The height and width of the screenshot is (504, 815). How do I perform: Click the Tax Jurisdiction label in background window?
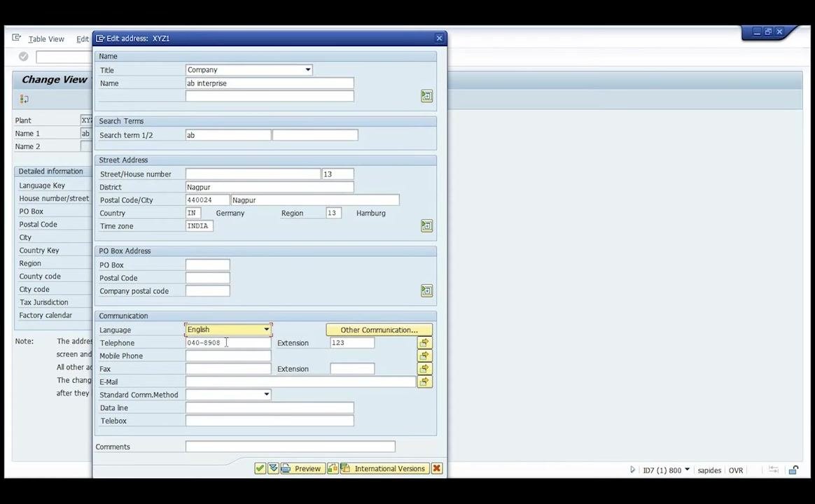point(43,302)
